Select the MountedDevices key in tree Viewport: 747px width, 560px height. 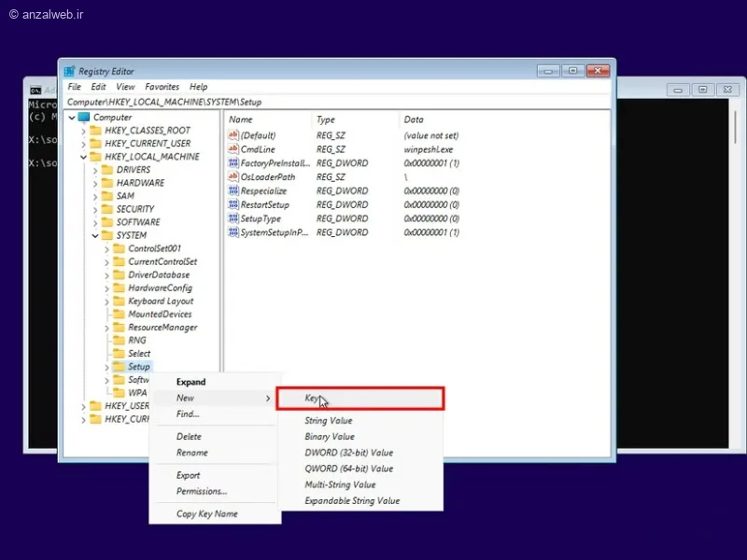pyautogui.click(x=158, y=315)
